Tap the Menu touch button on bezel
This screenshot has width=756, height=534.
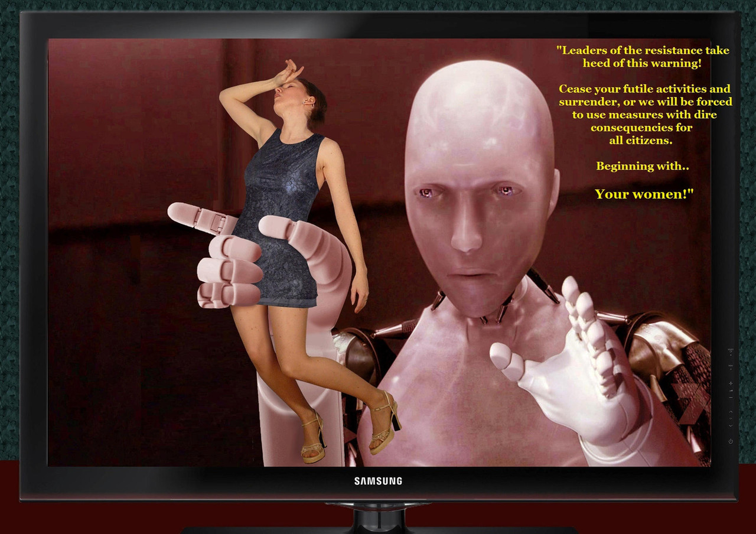[731, 367]
